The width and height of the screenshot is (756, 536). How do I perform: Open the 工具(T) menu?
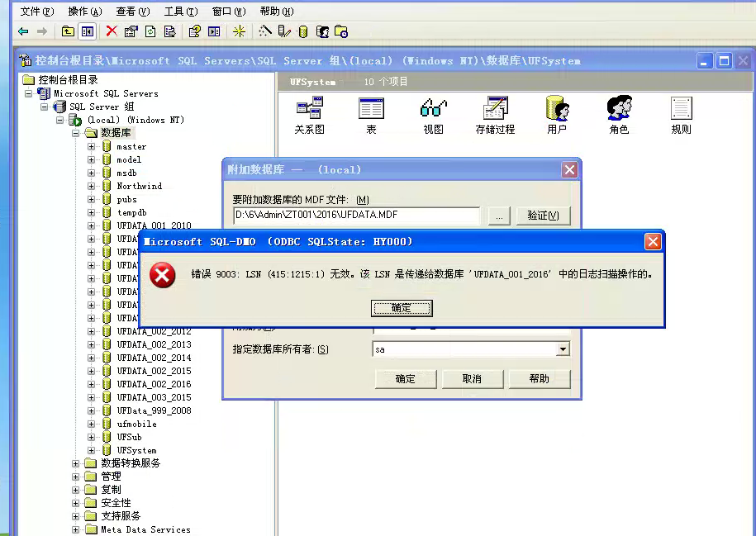(x=181, y=12)
